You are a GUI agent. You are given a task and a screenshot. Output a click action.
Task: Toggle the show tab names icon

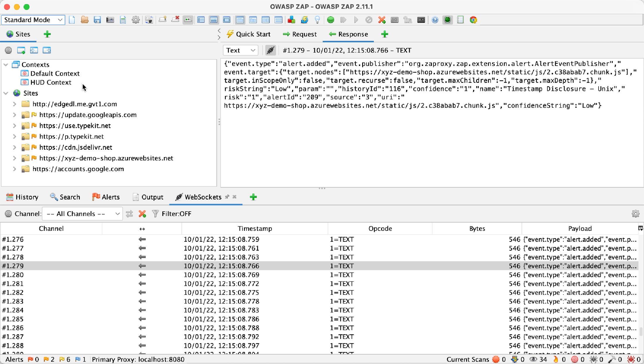188,20
